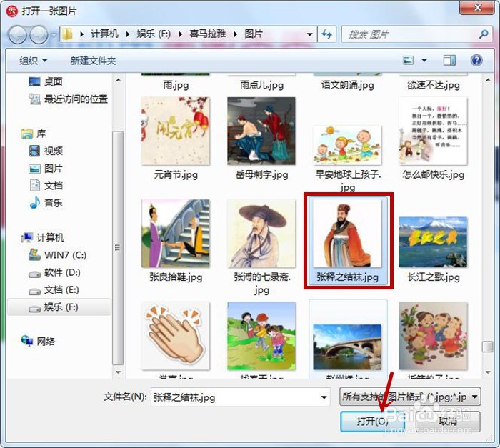Image resolution: width=500 pixels, height=448 pixels.
Task: Close the 打开一张图片 dialog
Action: tap(476, 7)
